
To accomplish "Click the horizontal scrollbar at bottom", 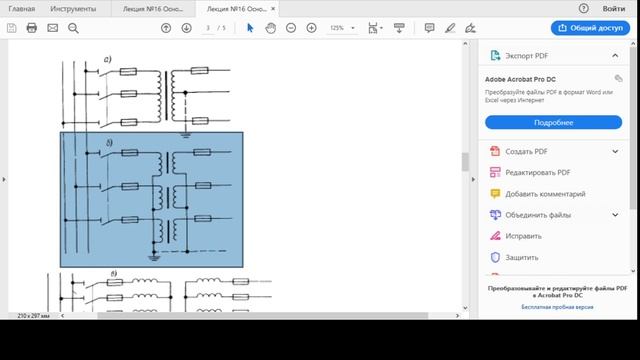I will [262, 316].
